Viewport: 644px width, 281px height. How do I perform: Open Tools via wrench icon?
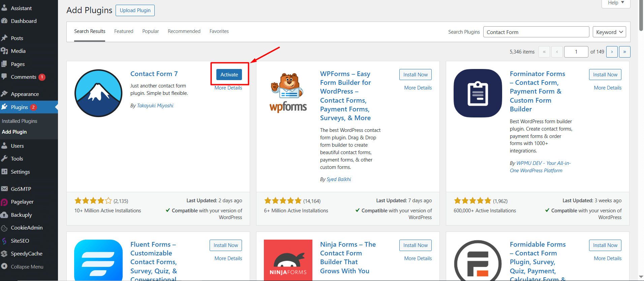click(x=4, y=159)
